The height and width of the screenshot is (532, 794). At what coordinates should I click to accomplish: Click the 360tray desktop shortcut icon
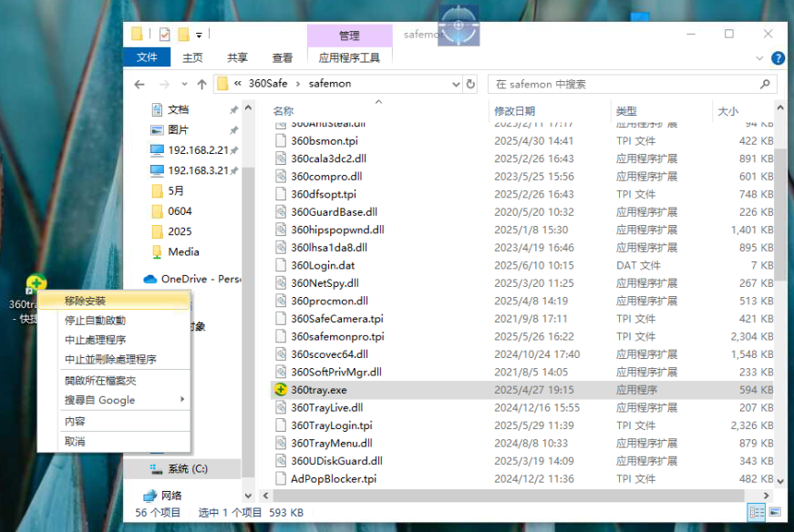click(x=36, y=283)
